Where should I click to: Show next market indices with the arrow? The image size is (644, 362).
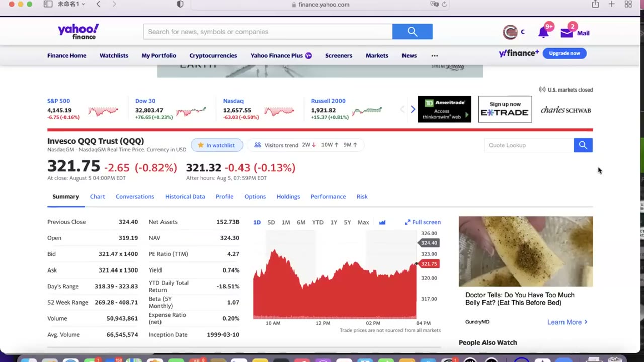pos(413,109)
